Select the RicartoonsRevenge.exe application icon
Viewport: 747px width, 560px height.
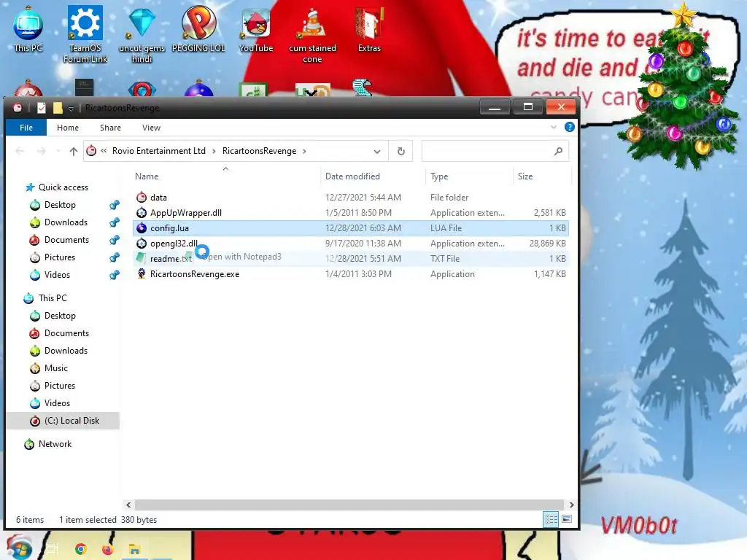(142, 274)
